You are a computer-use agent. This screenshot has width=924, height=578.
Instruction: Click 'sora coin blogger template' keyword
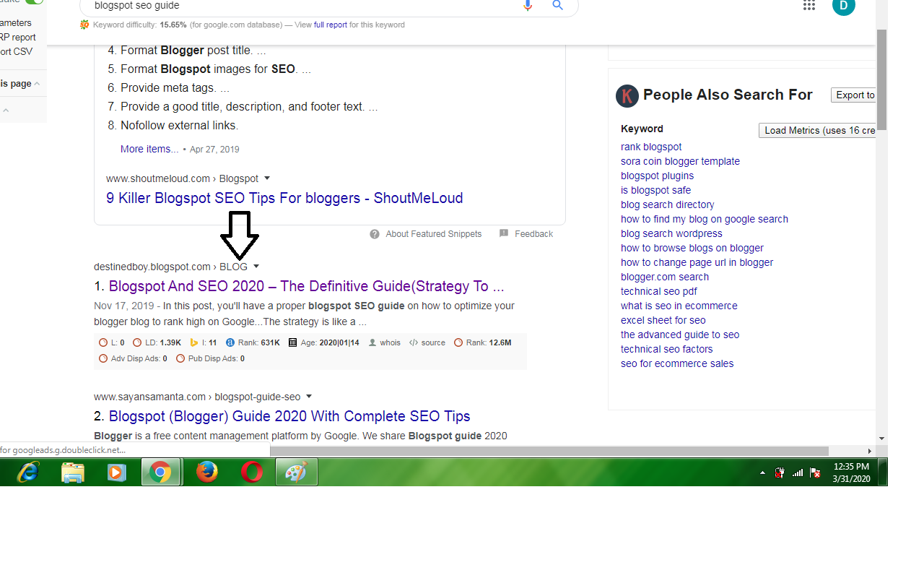[680, 161]
